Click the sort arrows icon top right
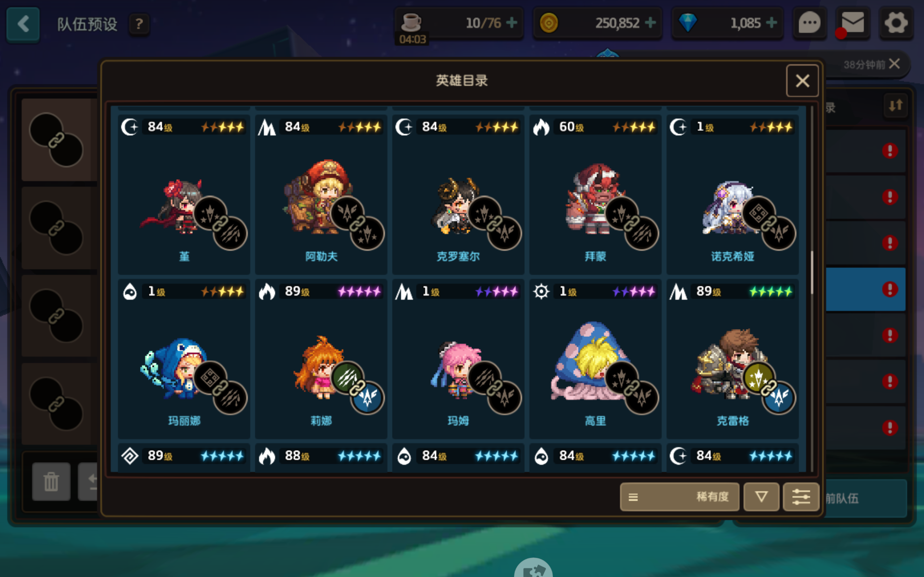Image resolution: width=924 pixels, height=577 pixels. pyautogui.click(x=895, y=105)
